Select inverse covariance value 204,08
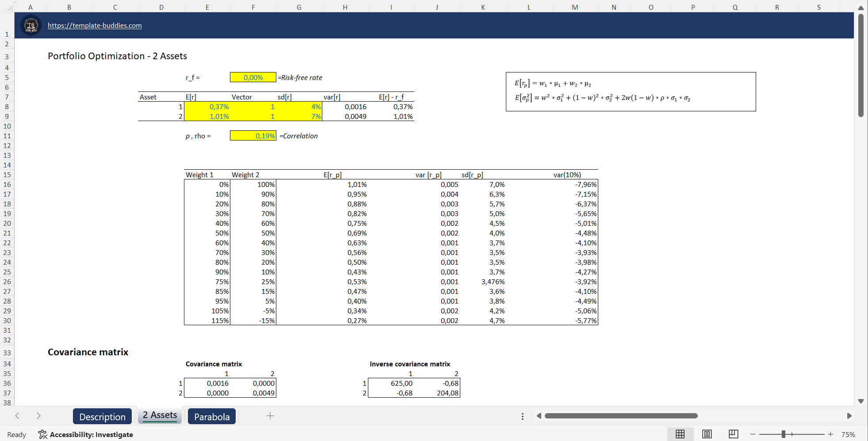Screen dimensions: 868x441 [x=437, y=393]
